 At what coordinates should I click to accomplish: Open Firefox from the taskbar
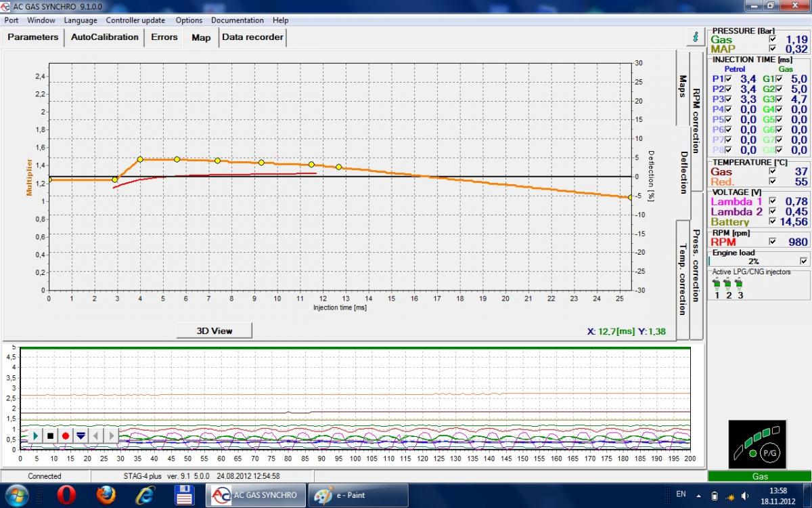pyautogui.click(x=106, y=495)
